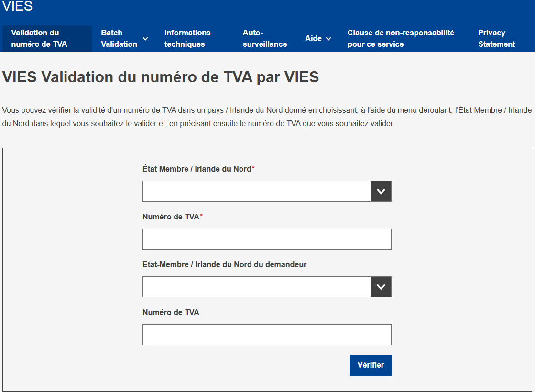This screenshot has height=392, width=535.
Task: Click the 'Numéro de TVA*' required field label
Action: [172, 217]
